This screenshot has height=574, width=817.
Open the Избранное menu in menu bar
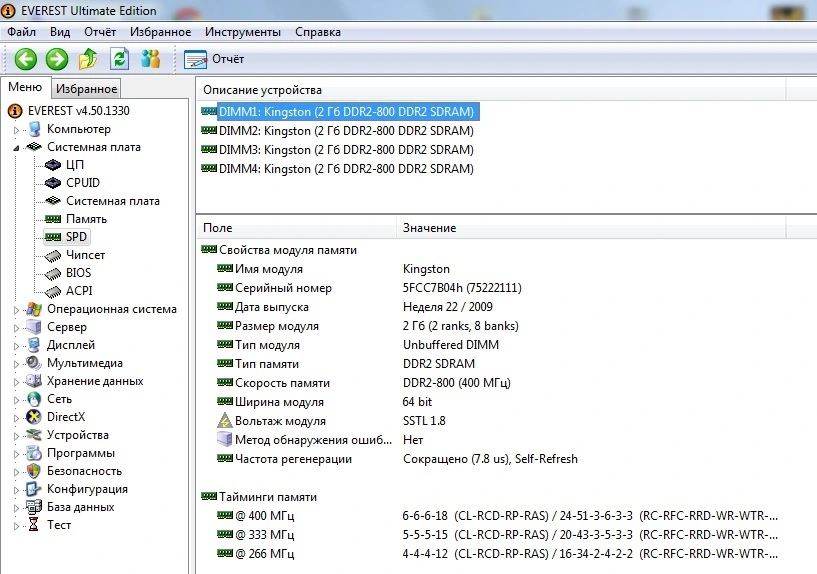160,32
